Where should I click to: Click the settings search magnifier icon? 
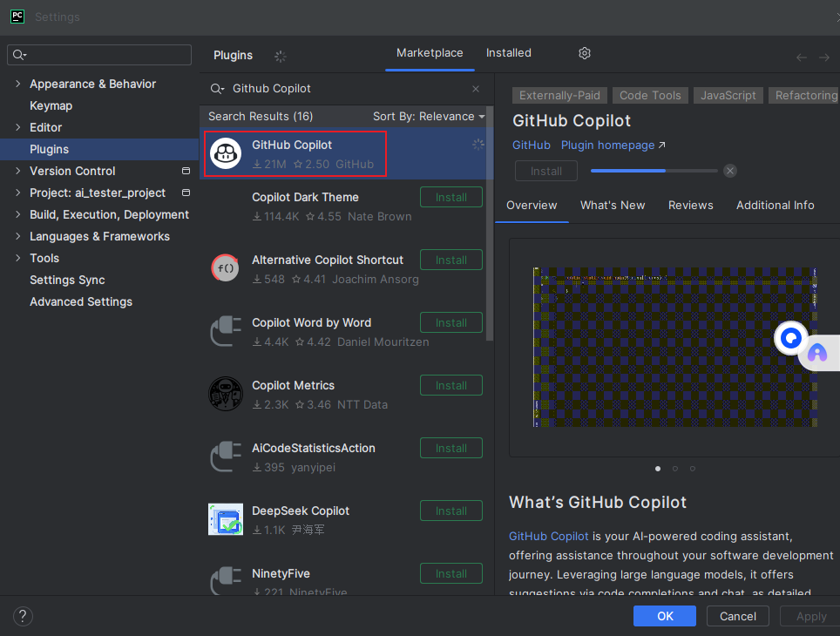pyautogui.click(x=20, y=55)
